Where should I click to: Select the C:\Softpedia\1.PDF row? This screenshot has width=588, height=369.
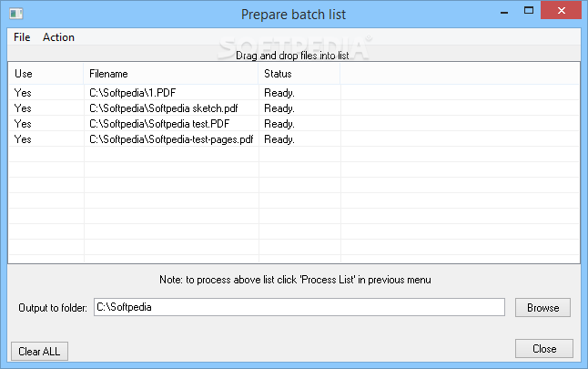pos(294,93)
